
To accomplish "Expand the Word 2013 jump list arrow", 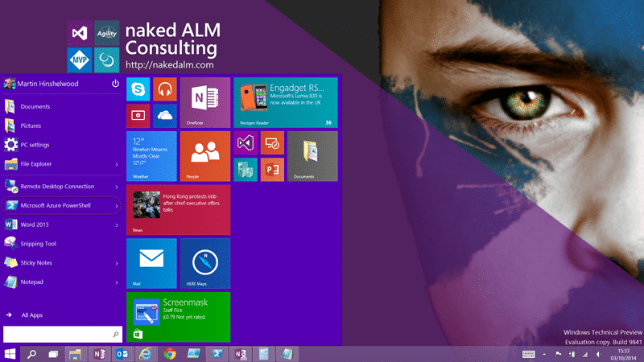I will coord(117,225).
